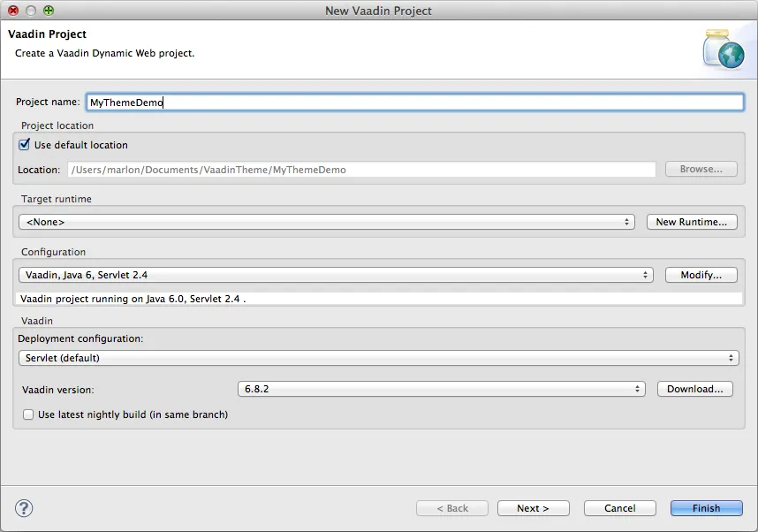Click the New Runtime button
Screen dimensions: 758x532
692,222
